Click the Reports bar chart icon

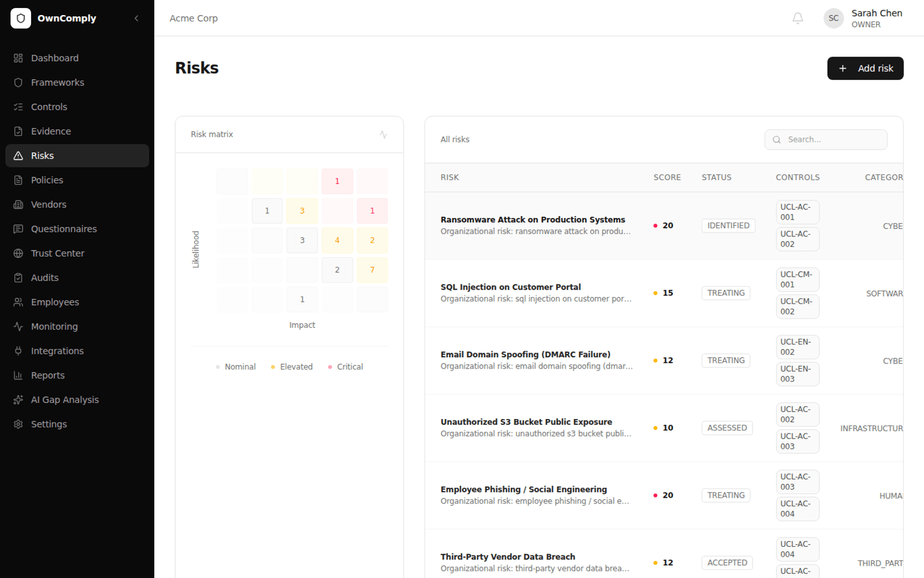point(18,376)
